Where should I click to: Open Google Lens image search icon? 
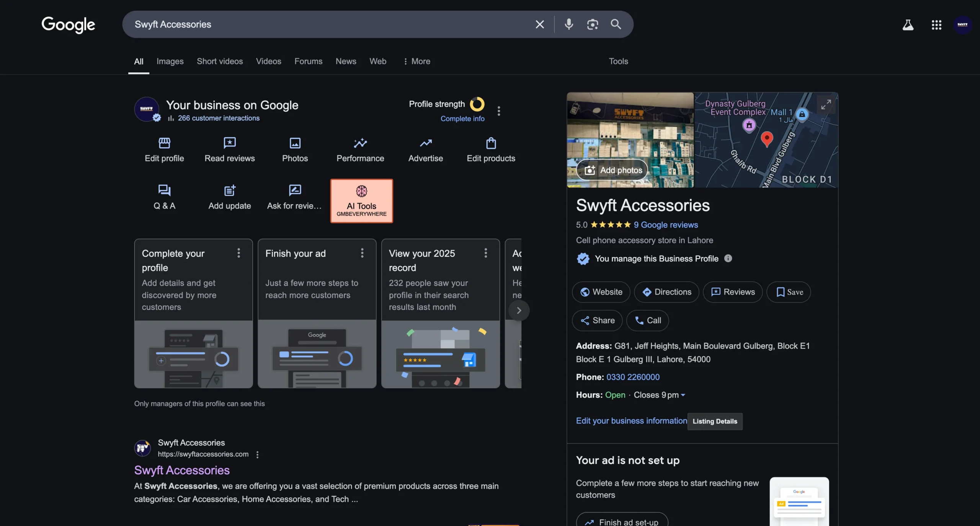pyautogui.click(x=593, y=24)
